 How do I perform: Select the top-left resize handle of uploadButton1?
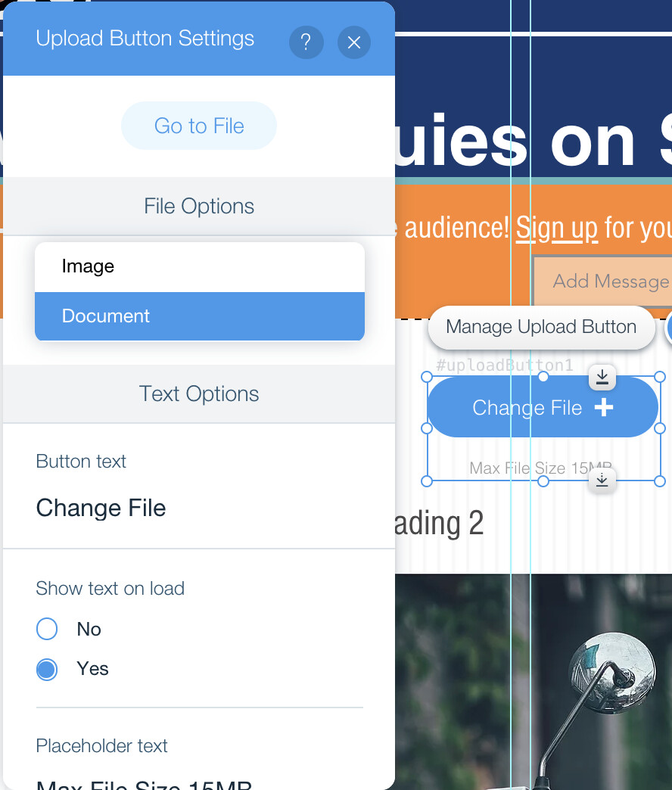coord(427,377)
